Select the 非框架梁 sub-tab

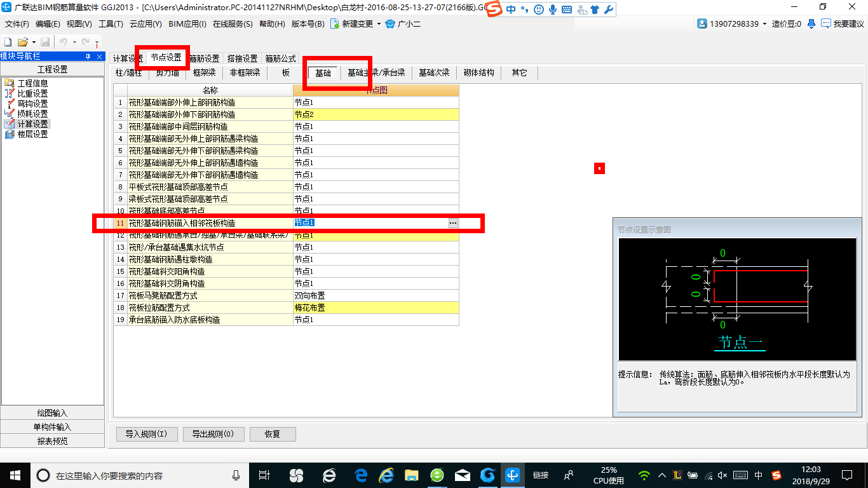[x=245, y=72]
